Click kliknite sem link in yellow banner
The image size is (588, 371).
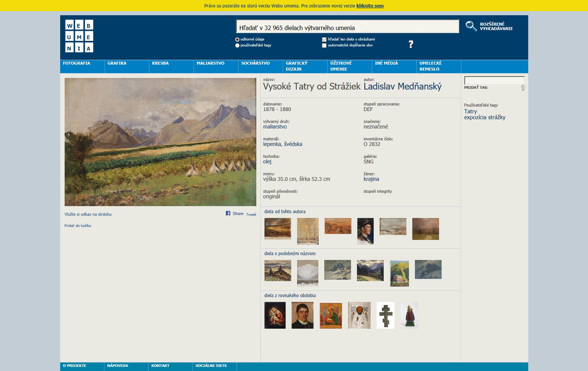coord(370,6)
